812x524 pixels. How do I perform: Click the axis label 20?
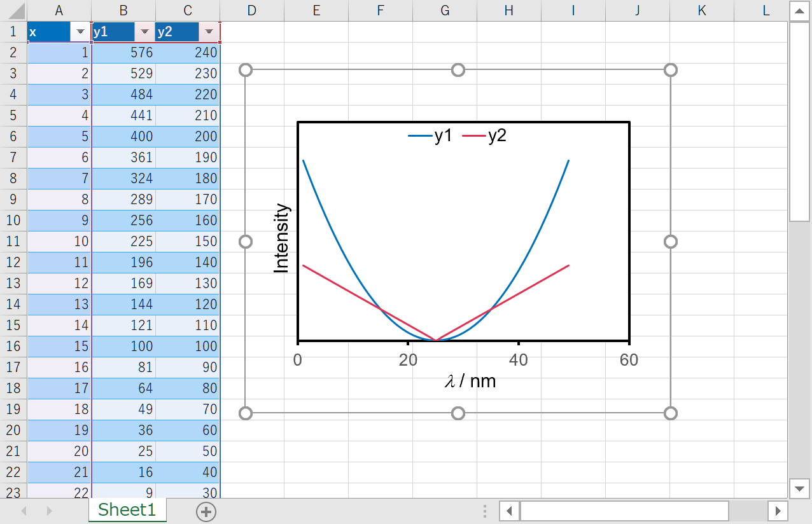click(408, 360)
